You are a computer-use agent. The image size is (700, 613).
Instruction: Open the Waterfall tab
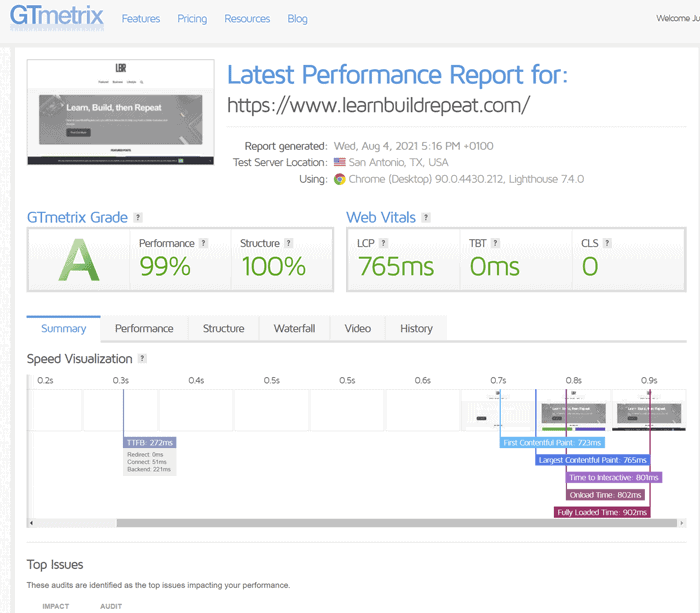pyautogui.click(x=295, y=329)
